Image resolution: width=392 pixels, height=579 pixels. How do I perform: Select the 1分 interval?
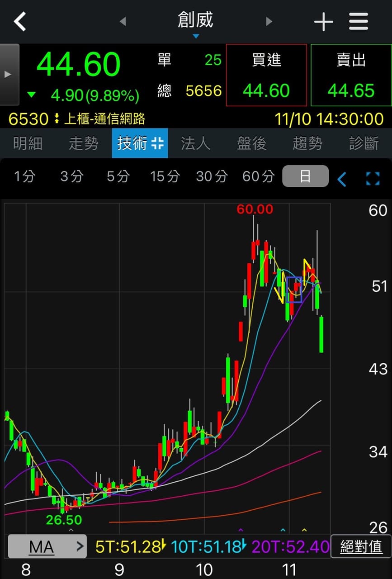pos(24,176)
